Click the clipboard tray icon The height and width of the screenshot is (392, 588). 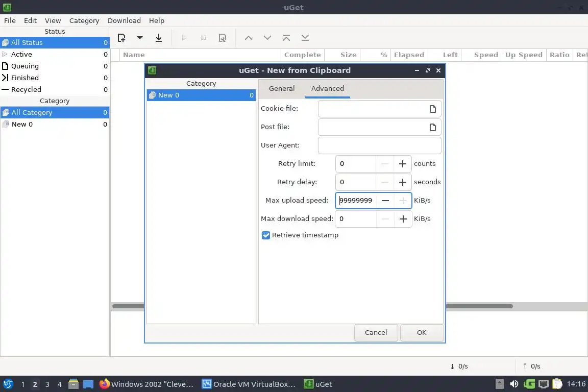pos(557,384)
